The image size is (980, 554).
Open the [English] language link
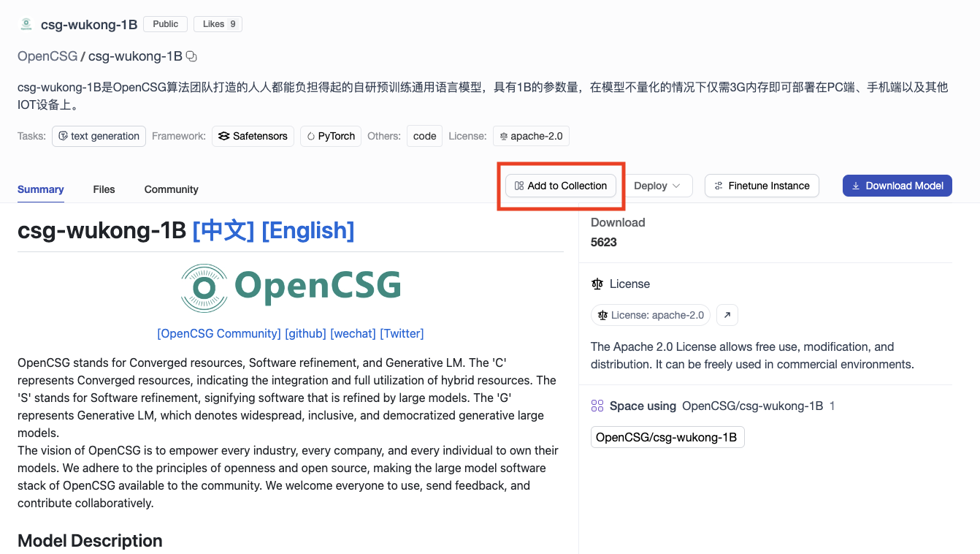pyautogui.click(x=307, y=230)
